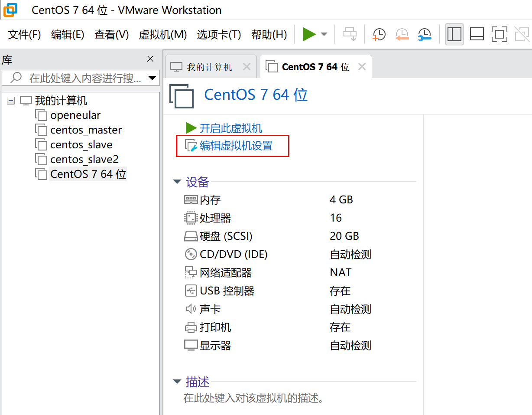Click the 声卡 sound card speaker icon
Screen dimensions: 532x415
point(191,309)
